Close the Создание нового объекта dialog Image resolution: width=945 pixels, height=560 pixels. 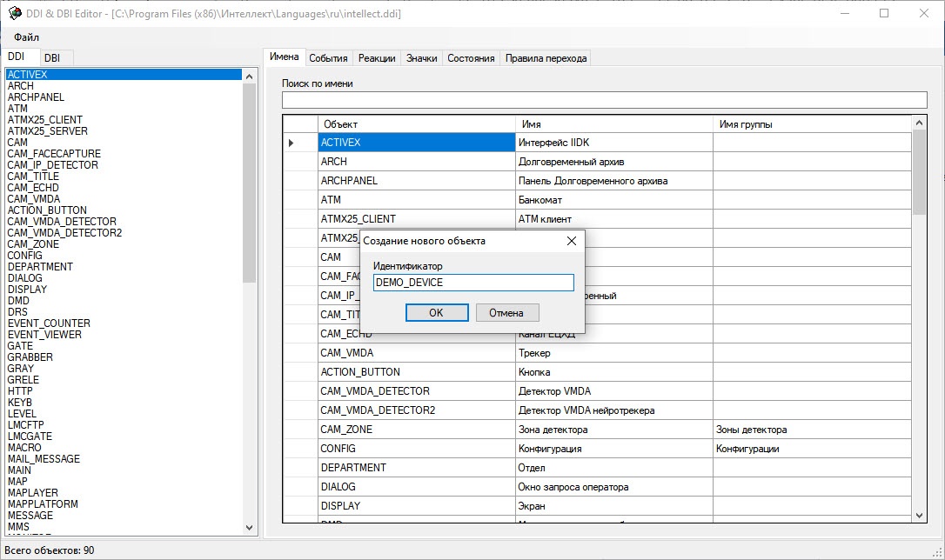(x=572, y=241)
